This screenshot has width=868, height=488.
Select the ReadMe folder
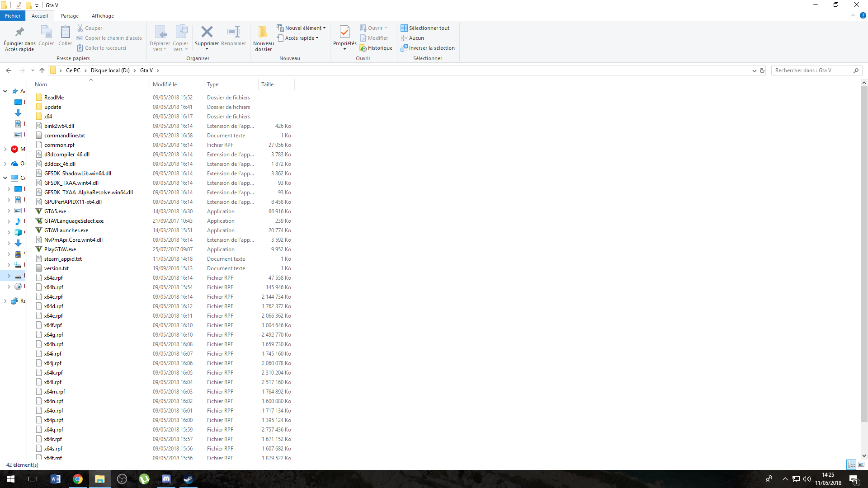tap(54, 98)
